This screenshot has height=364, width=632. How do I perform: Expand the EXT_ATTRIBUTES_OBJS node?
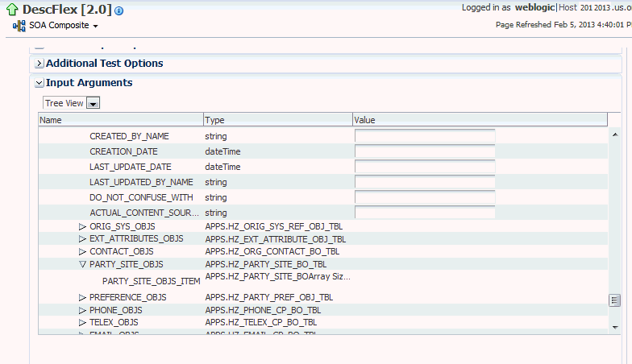[82, 238]
